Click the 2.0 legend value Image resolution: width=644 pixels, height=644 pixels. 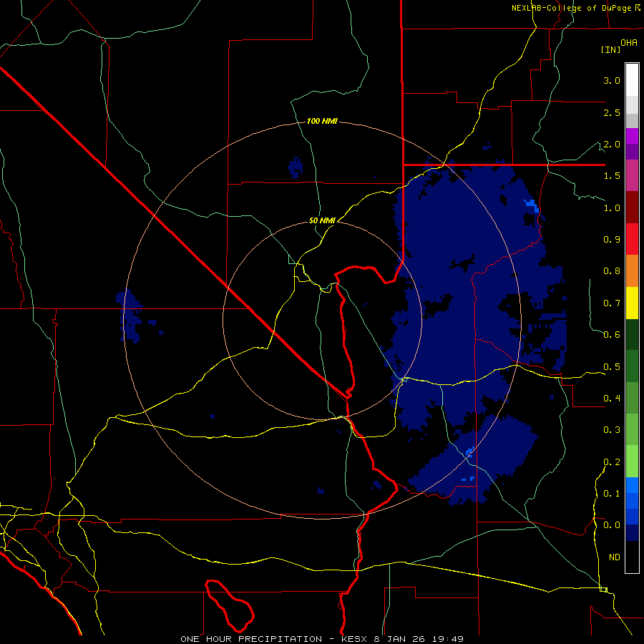tap(612, 144)
